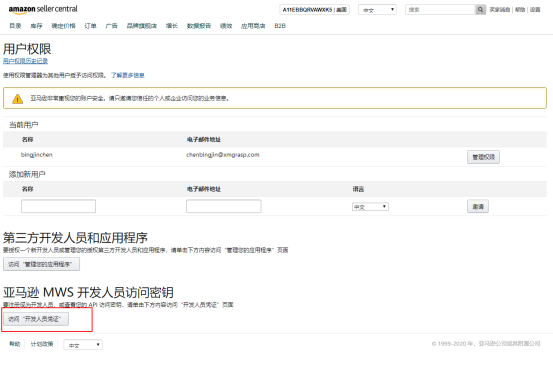Screen dimensions: 553x365
Task: Click the 第三方开发人员和应用程序 heading
Action: [x=75, y=238]
